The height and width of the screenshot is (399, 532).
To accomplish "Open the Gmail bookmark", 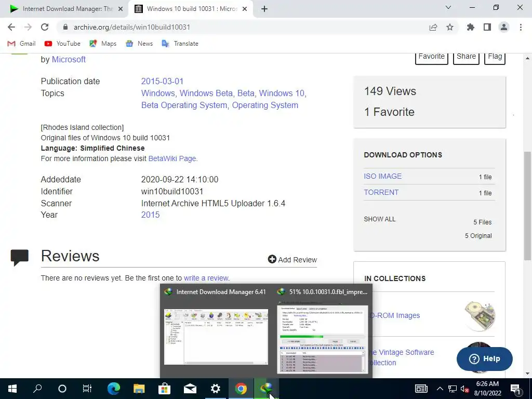I will coord(21,44).
